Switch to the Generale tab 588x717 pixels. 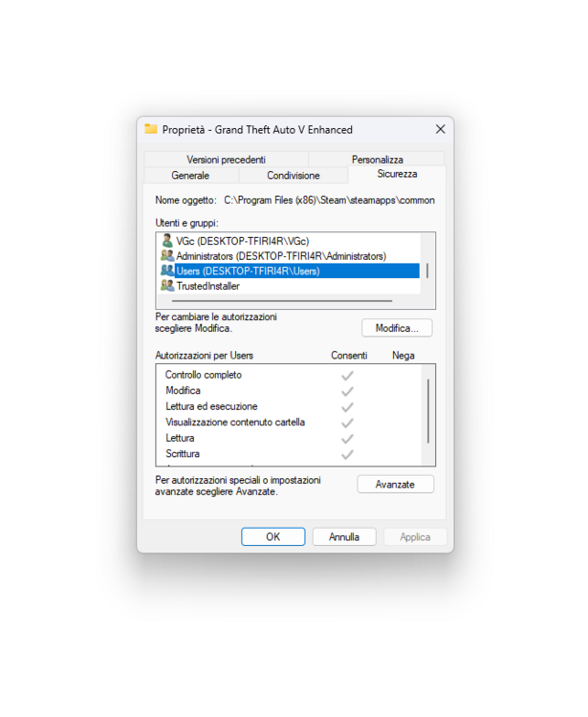coord(190,175)
